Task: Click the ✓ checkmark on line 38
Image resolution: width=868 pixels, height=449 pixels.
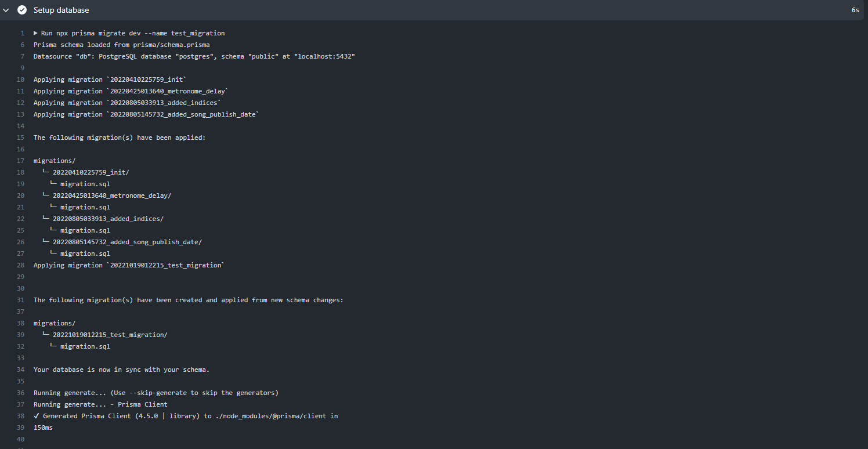Action: (x=37, y=416)
